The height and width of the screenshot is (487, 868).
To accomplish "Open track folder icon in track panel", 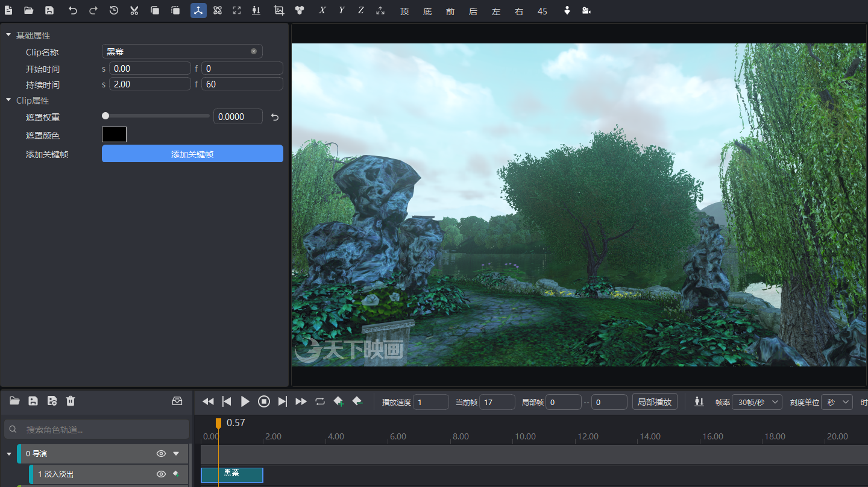I will click(14, 401).
